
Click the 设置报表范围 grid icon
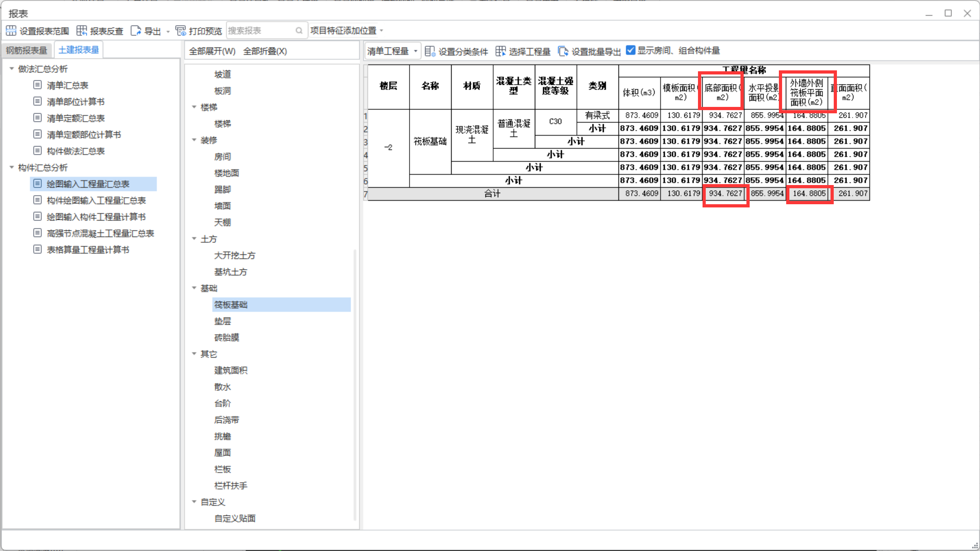tap(11, 31)
